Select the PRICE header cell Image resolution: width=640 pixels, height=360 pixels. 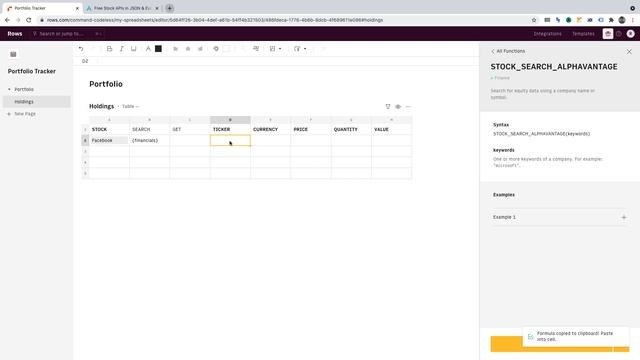(311, 129)
